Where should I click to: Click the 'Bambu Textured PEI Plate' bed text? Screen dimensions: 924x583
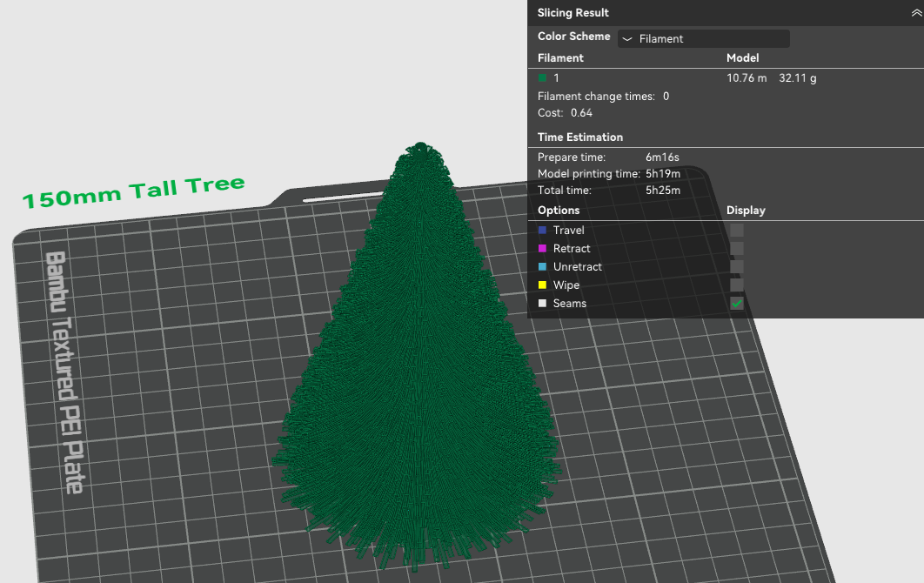[x=65, y=372]
